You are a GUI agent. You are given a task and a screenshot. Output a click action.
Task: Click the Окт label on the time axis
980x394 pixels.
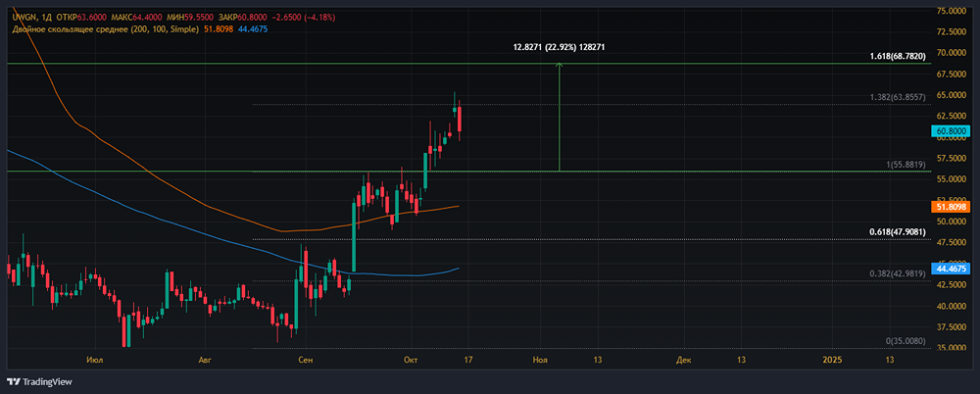[411, 360]
